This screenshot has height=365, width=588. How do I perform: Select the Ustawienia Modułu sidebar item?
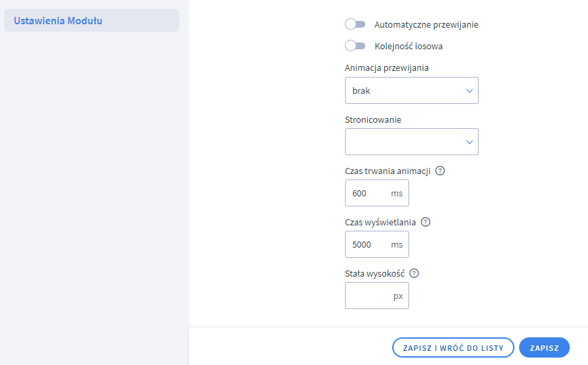click(92, 21)
